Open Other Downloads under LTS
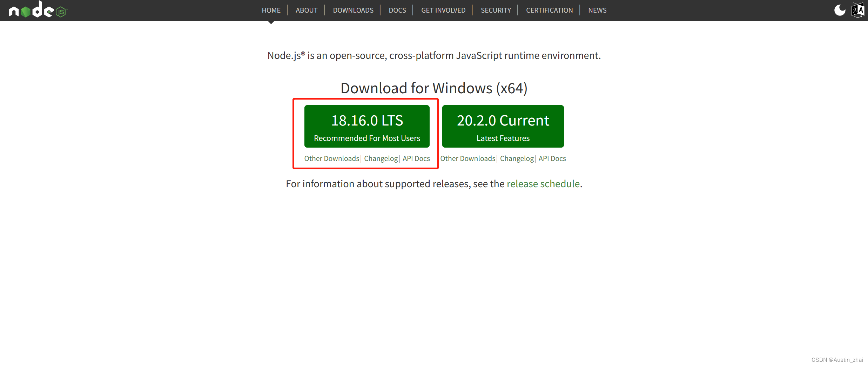868x366 pixels. pyautogui.click(x=332, y=158)
